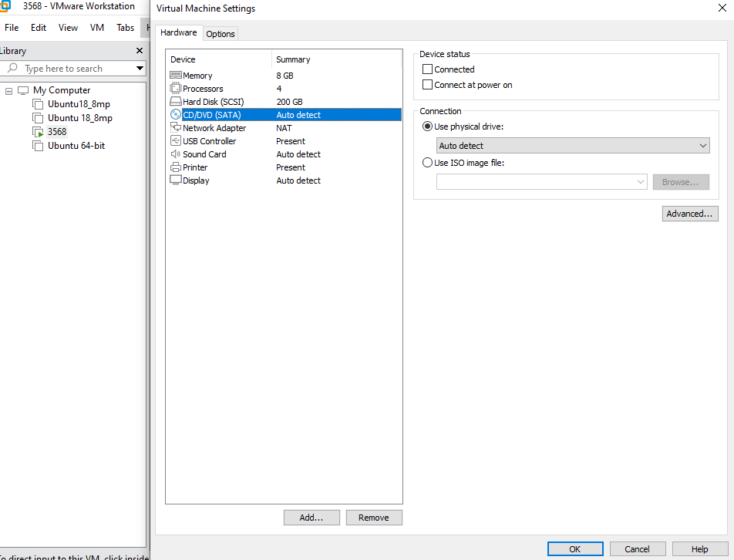Click the Device column header
This screenshot has height=560, width=734.
point(219,59)
